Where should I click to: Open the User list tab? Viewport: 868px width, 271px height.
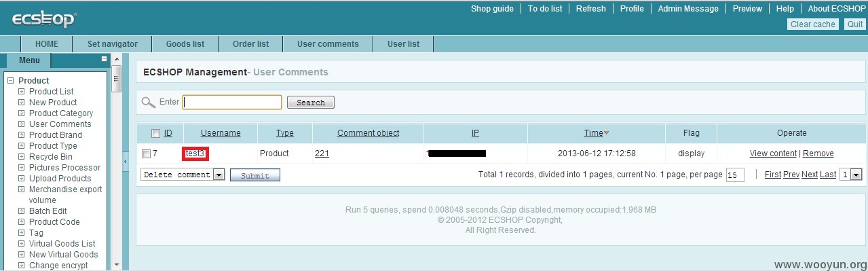[403, 44]
